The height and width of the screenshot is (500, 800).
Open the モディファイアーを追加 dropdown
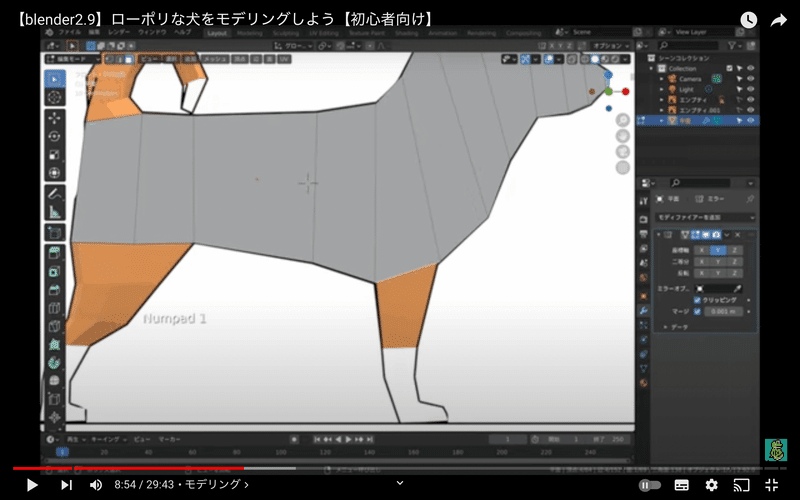coord(705,217)
